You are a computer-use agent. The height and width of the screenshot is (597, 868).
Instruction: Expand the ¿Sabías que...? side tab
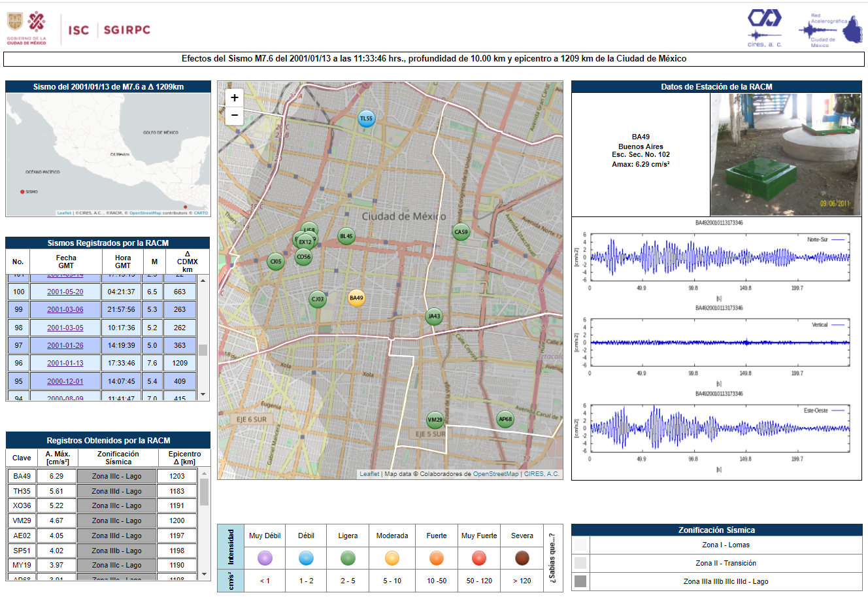click(x=553, y=558)
